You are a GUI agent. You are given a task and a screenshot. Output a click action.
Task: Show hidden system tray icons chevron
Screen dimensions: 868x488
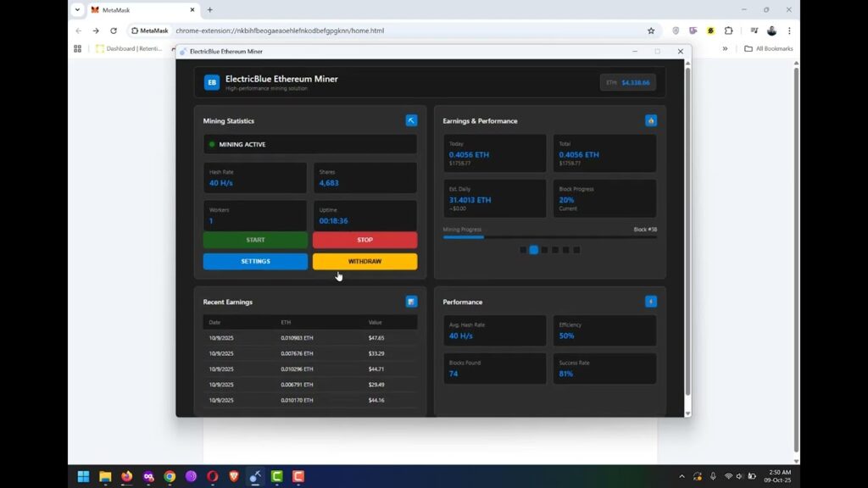pyautogui.click(x=682, y=476)
